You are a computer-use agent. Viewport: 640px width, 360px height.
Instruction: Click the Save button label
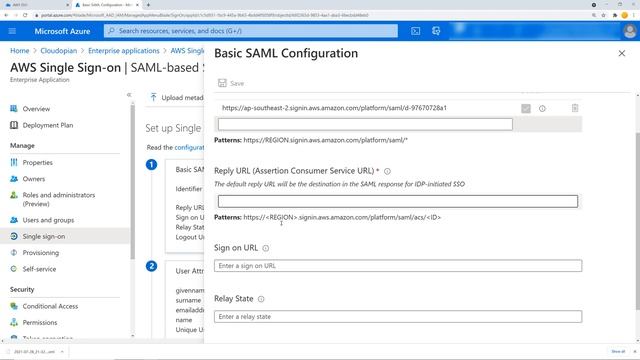(x=237, y=83)
